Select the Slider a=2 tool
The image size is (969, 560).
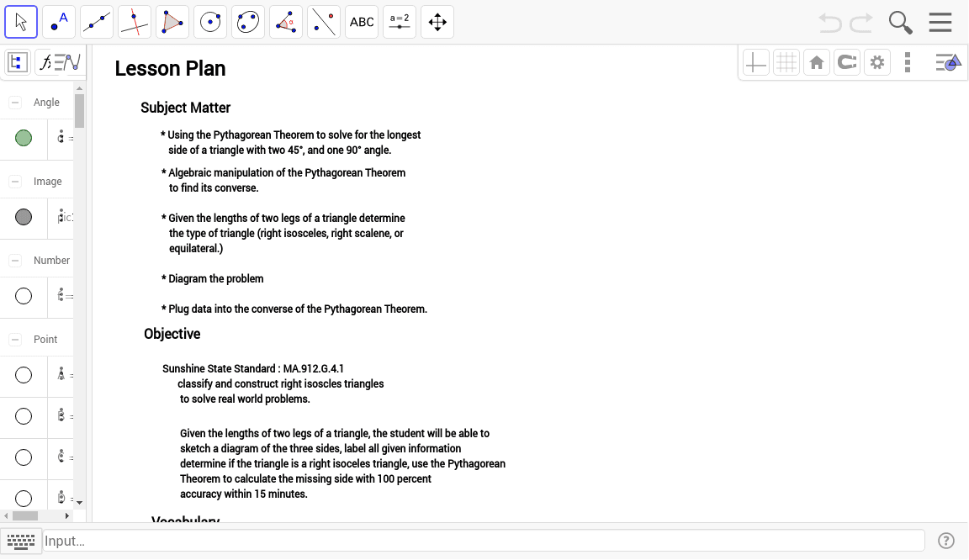(x=400, y=22)
